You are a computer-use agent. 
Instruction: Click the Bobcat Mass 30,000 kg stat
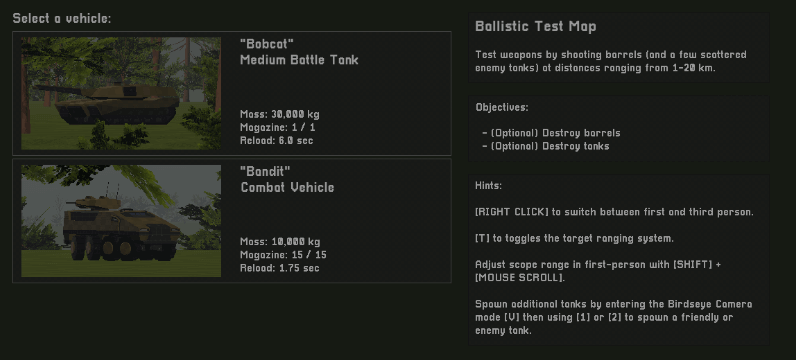[x=280, y=114]
